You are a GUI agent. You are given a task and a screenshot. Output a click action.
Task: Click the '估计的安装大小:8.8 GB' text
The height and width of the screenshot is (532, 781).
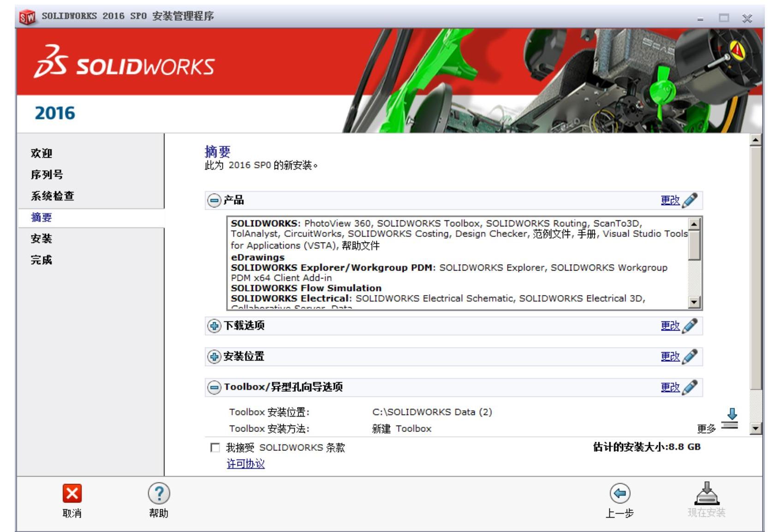[647, 447]
